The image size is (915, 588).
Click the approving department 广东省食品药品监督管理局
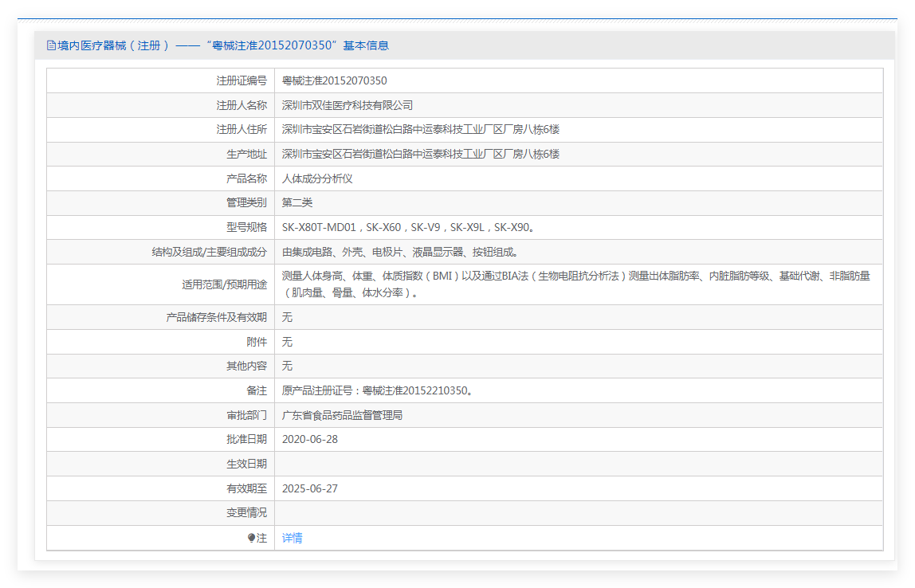[x=342, y=415]
